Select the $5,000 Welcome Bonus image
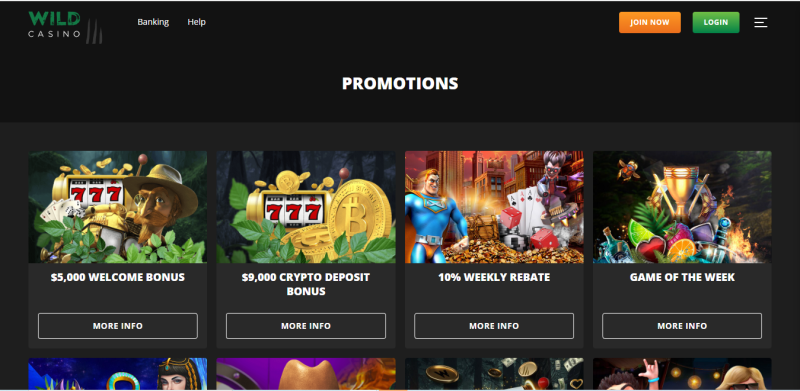 coord(118,207)
